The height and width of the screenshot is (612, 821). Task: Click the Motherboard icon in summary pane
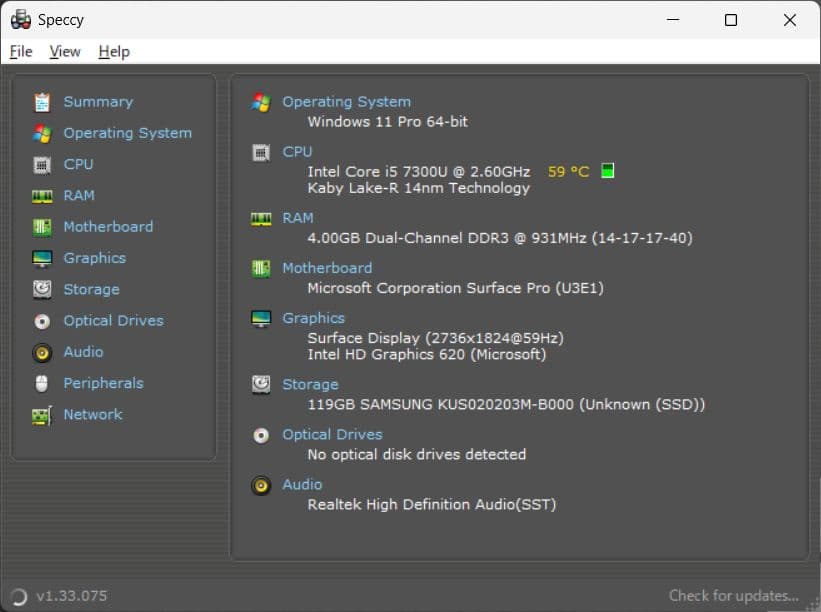click(x=261, y=269)
